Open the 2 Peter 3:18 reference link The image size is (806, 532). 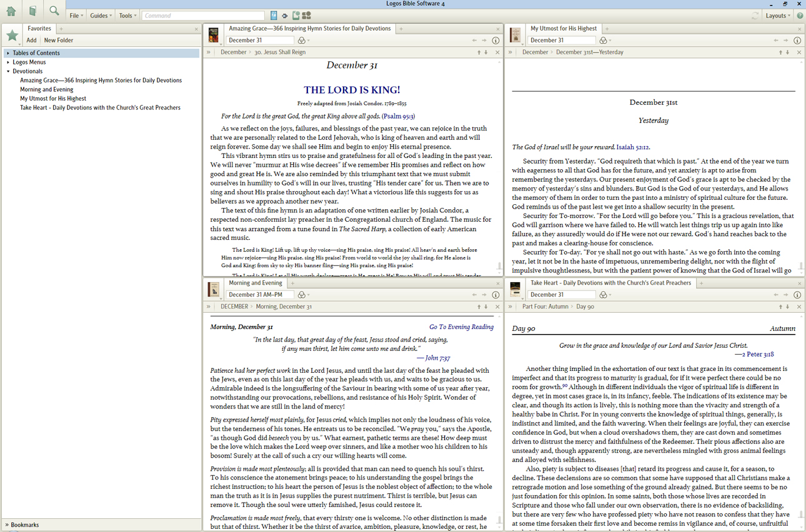[758, 354]
